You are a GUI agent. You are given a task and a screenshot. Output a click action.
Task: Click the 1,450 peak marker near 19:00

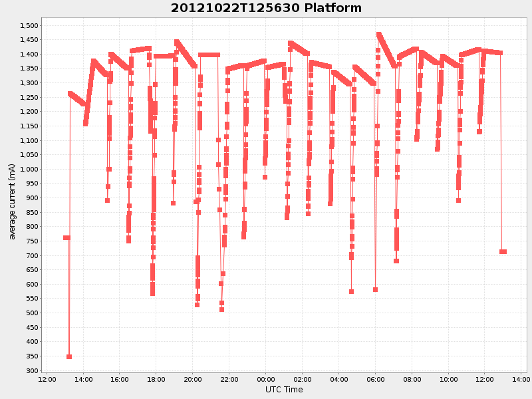(177, 41)
